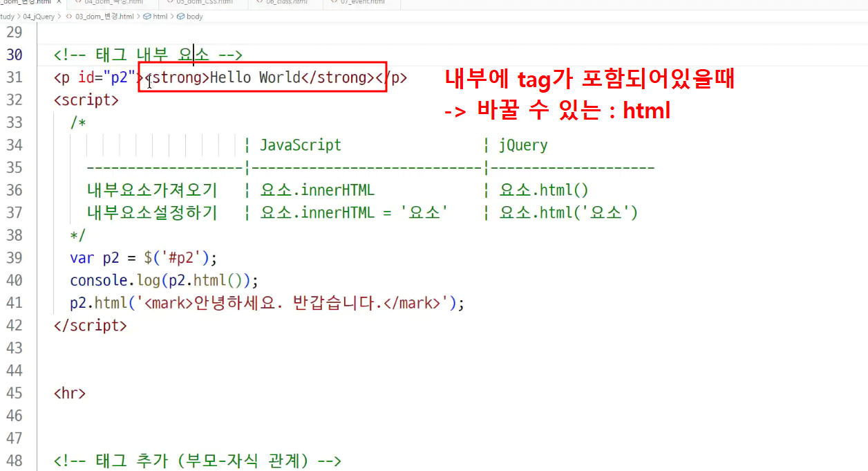Place the cursor on 'Hello World' text
Viewport: 868px width, 471px height.
point(255,77)
